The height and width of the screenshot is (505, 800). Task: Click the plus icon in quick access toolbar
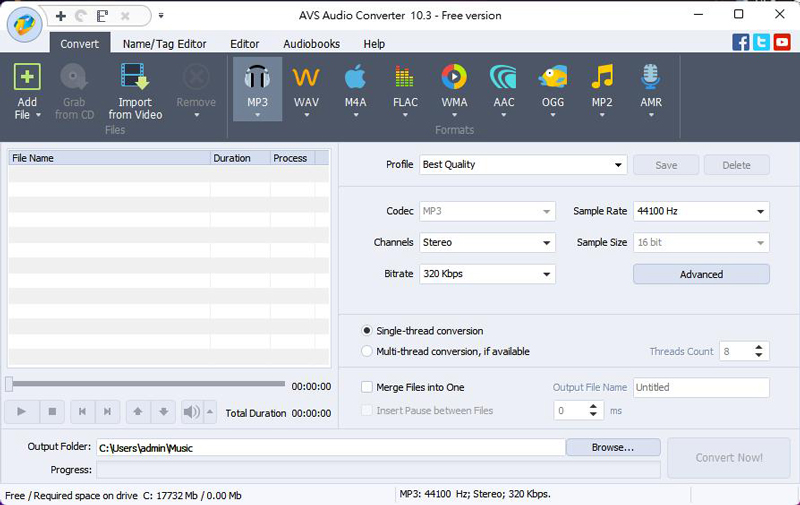[61, 16]
